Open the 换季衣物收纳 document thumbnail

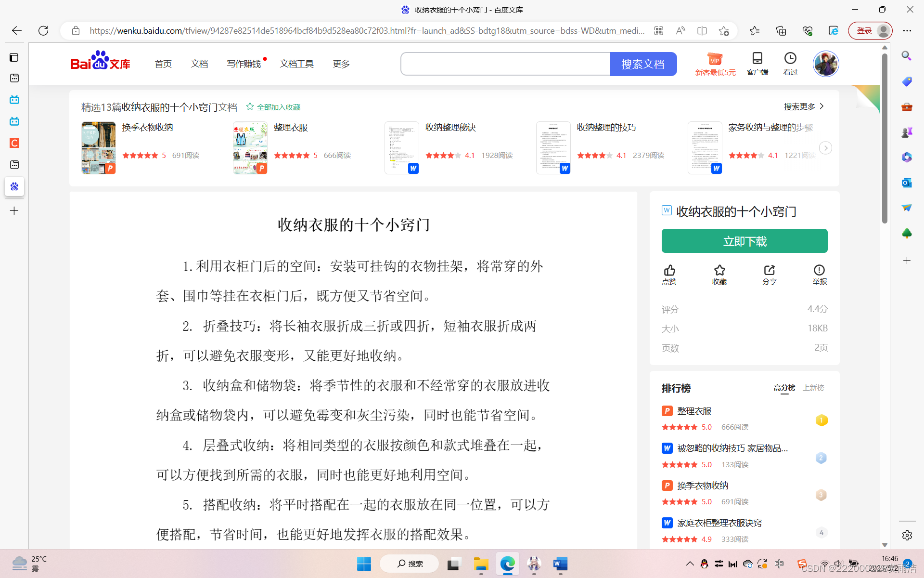click(x=99, y=147)
